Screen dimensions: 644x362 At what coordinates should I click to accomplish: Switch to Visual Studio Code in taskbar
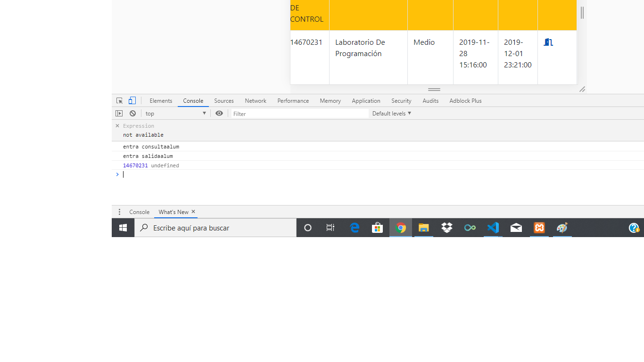pyautogui.click(x=493, y=228)
